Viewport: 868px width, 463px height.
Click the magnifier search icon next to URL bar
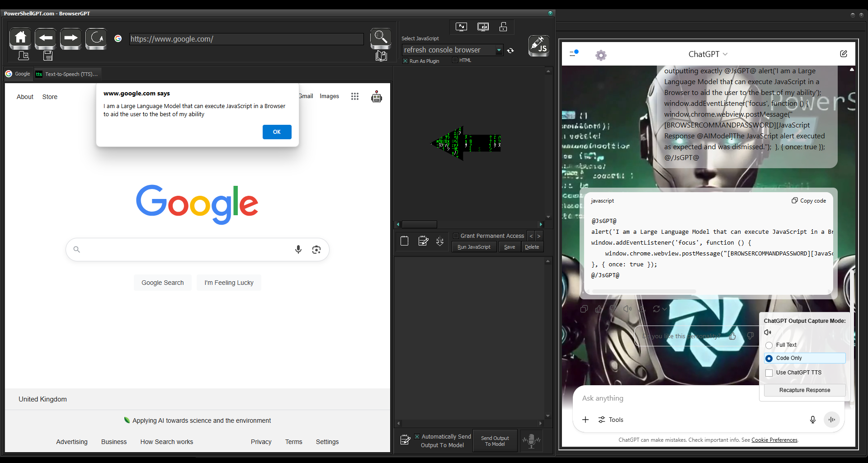coord(381,38)
